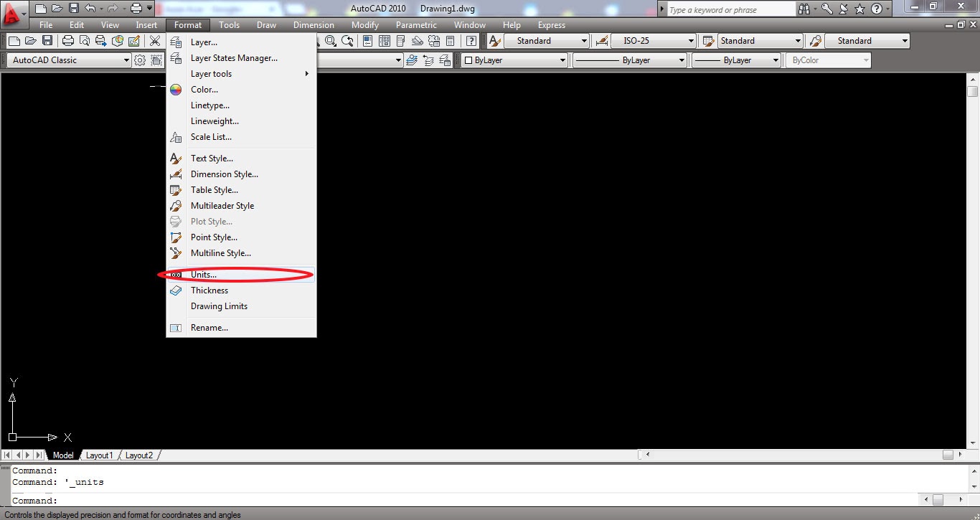Click New in the Quick Access toolbar

click(41, 9)
